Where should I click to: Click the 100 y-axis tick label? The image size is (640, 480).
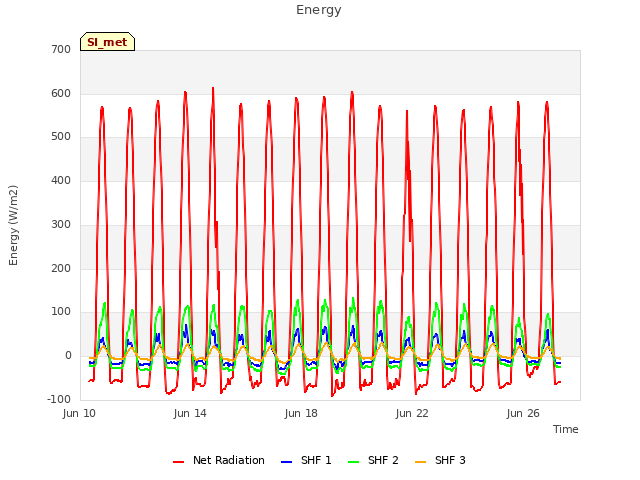point(61,312)
